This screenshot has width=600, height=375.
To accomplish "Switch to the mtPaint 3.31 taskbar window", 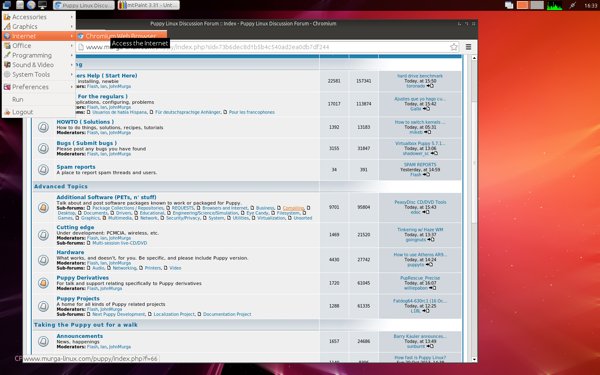I will (148, 5).
